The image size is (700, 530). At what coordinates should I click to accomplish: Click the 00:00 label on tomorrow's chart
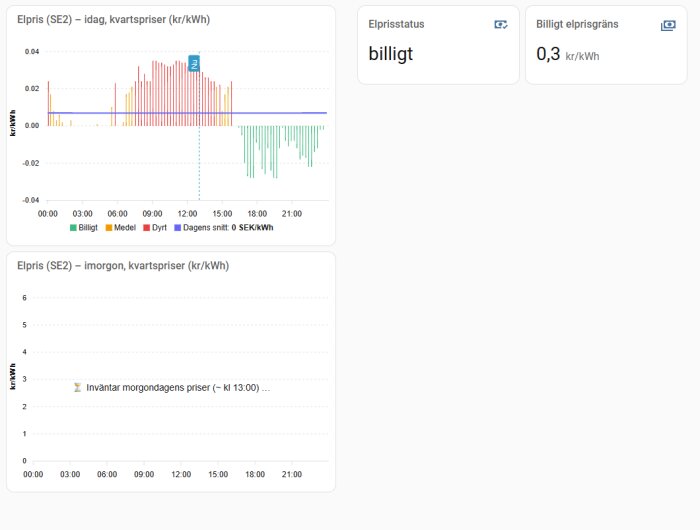[33, 474]
